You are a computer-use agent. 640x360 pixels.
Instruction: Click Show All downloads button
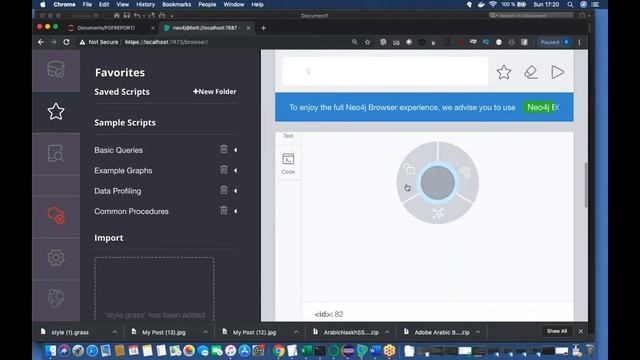(557, 331)
